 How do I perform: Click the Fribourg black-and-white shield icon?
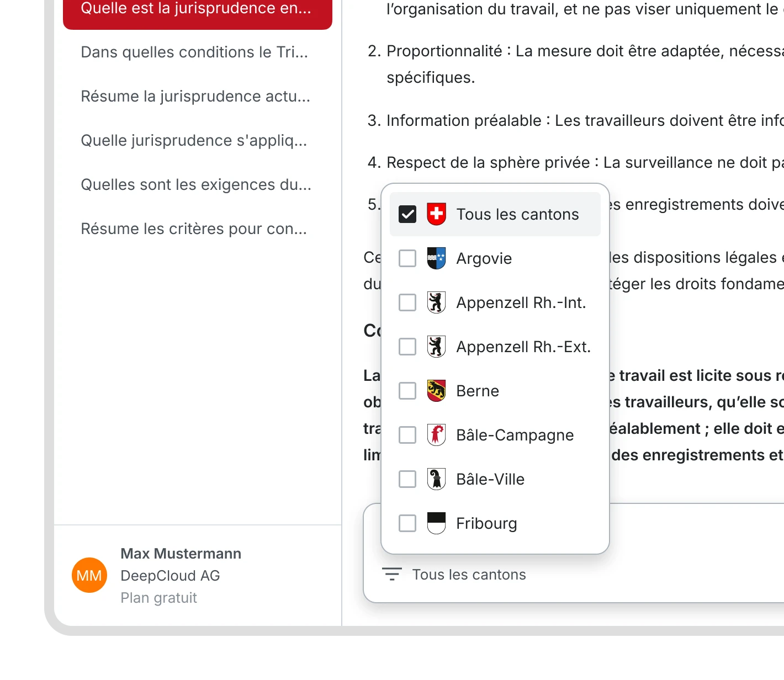click(x=436, y=523)
